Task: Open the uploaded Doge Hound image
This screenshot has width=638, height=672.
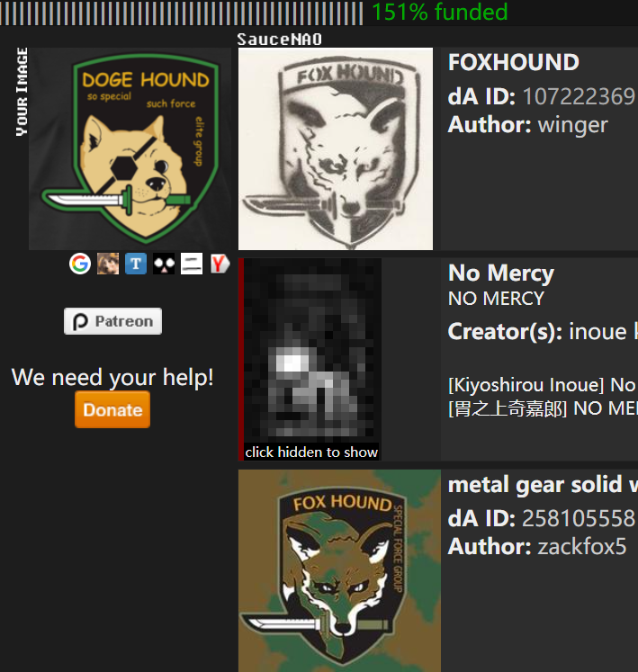Action: pos(130,148)
